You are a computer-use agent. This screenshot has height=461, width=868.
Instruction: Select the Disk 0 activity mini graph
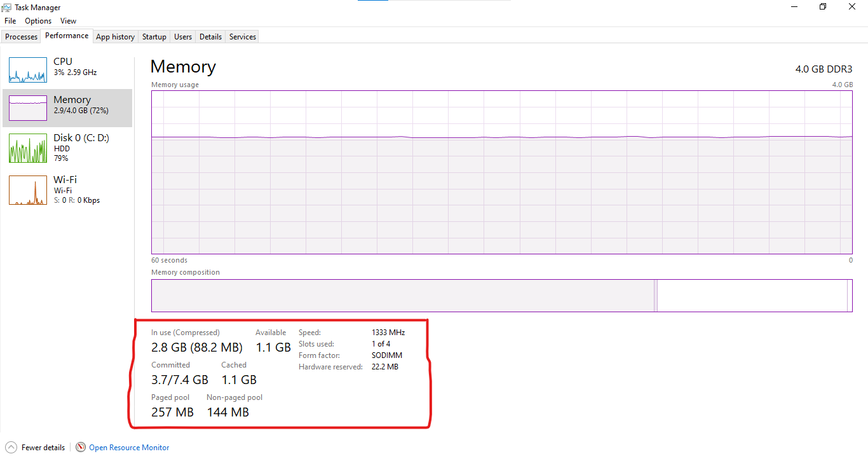pyautogui.click(x=28, y=148)
